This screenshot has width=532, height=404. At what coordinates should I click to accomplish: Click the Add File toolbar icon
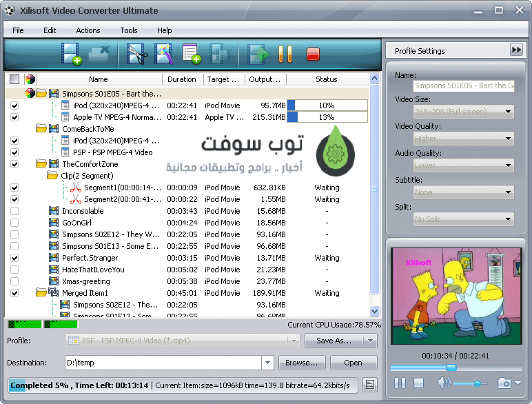tap(71, 54)
